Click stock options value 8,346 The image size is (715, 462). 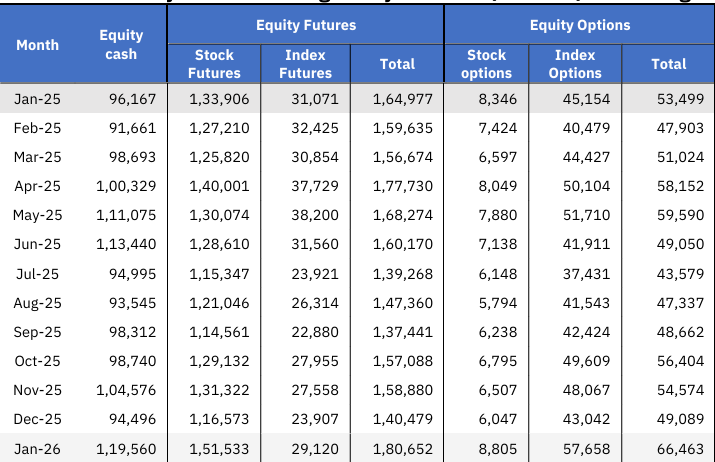click(x=497, y=99)
